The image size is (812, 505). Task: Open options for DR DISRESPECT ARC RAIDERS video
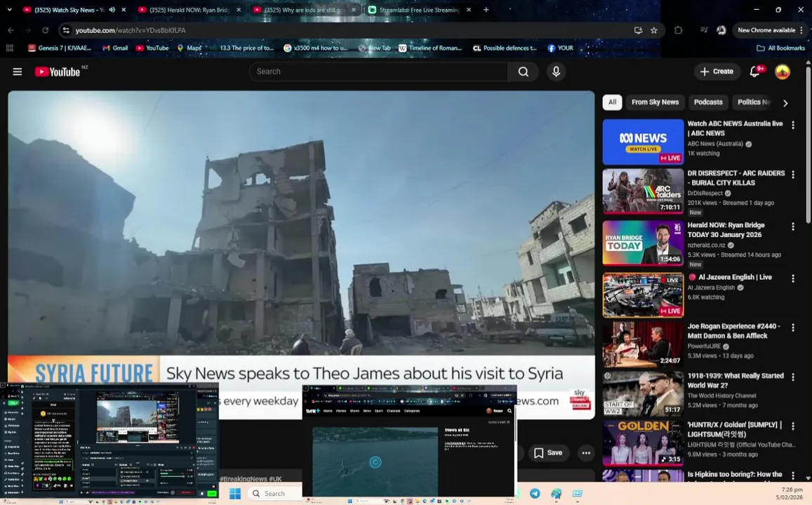[x=793, y=175]
